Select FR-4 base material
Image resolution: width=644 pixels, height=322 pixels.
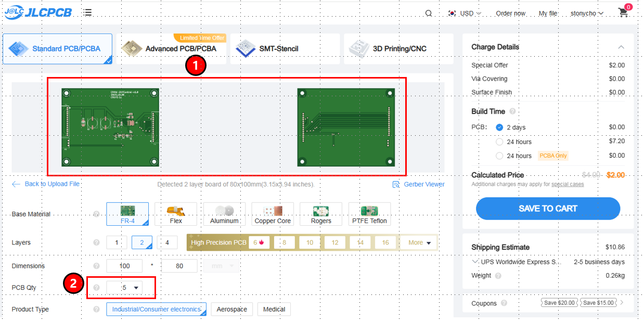(127, 214)
